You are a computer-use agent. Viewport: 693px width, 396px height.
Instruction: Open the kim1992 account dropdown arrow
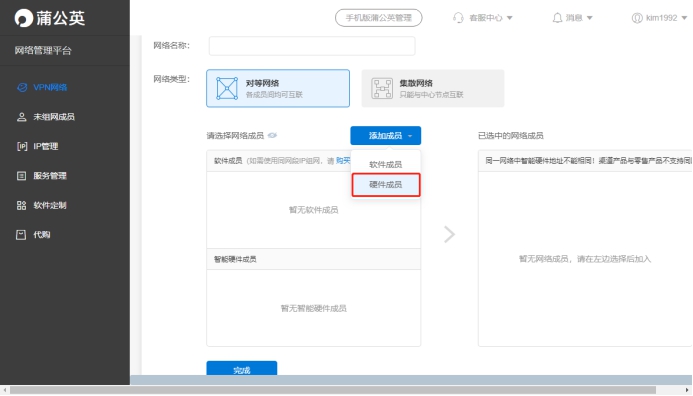tap(684, 18)
